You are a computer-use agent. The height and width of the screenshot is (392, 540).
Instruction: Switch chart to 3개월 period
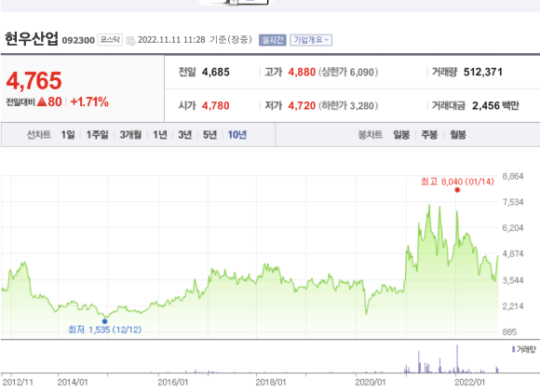tap(130, 135)
